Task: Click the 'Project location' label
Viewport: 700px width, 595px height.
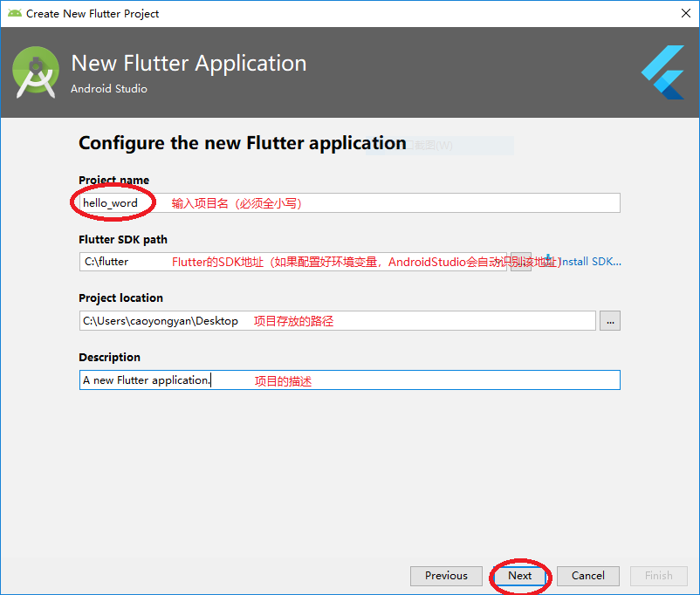Action: coord(120,298)
